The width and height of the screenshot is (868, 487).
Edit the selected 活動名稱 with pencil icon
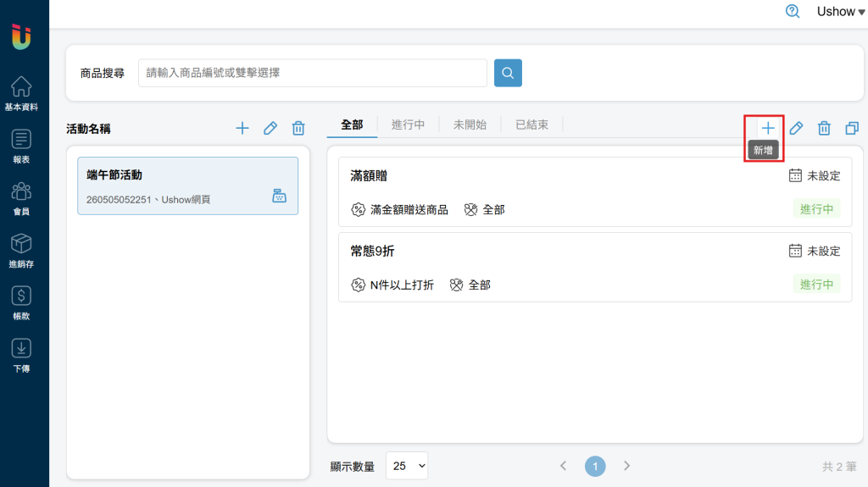coord(270,129)
